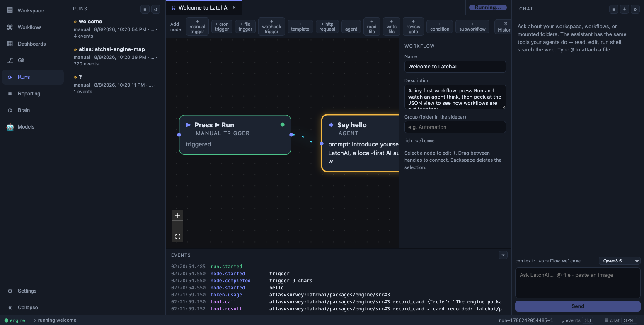The width and height of the screenshot is (644, 325).
Task: Open the Brain section
Action: pyautogui.click(x=32, y=110)
